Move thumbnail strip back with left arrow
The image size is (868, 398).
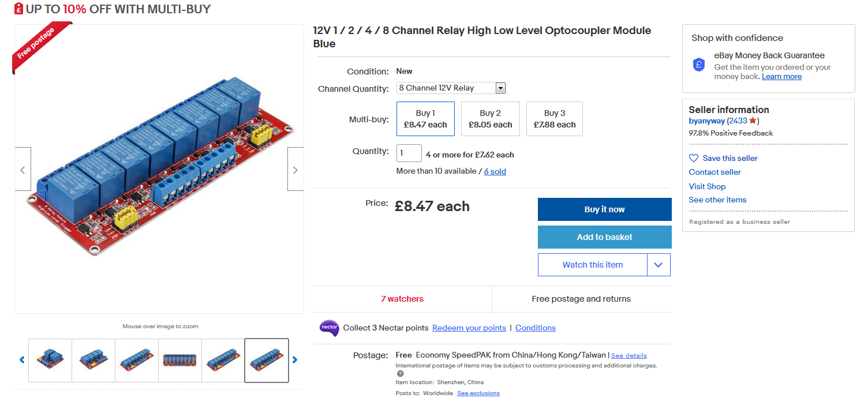23,360
